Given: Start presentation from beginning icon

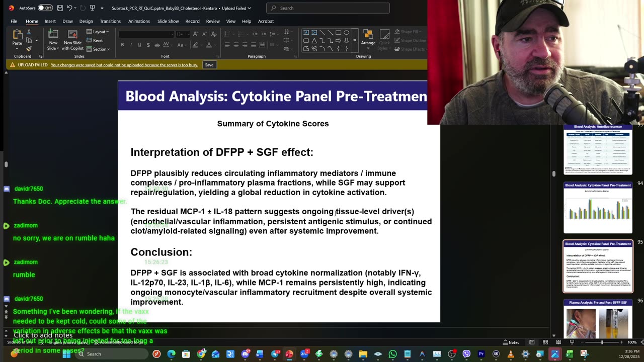Looking at the screenshot, I should (x=93, y=8).
